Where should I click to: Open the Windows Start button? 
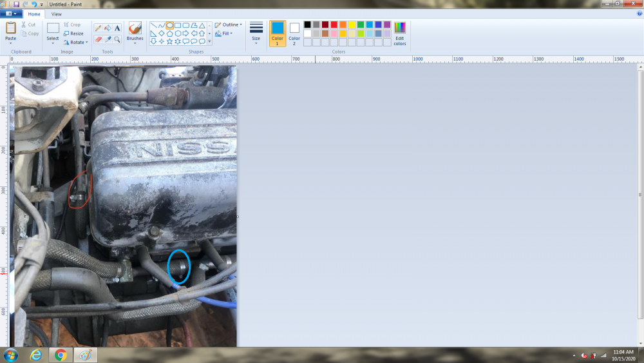point(11,355)
